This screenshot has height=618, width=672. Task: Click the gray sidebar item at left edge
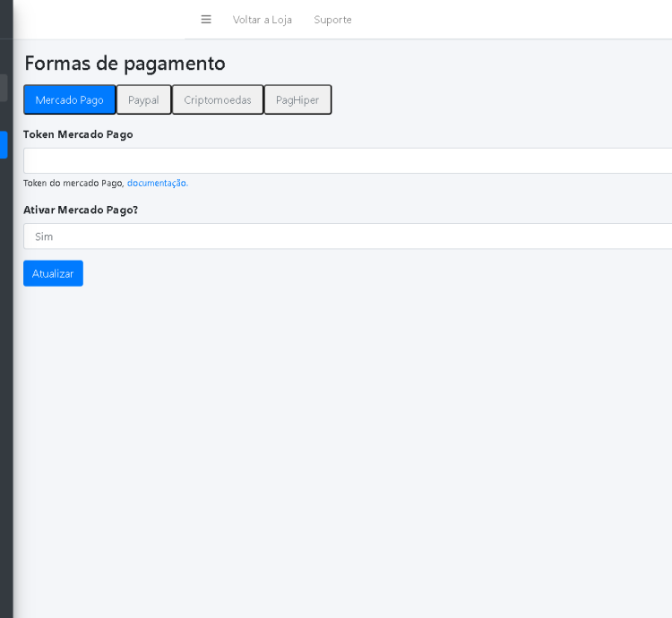click(4, 88)
